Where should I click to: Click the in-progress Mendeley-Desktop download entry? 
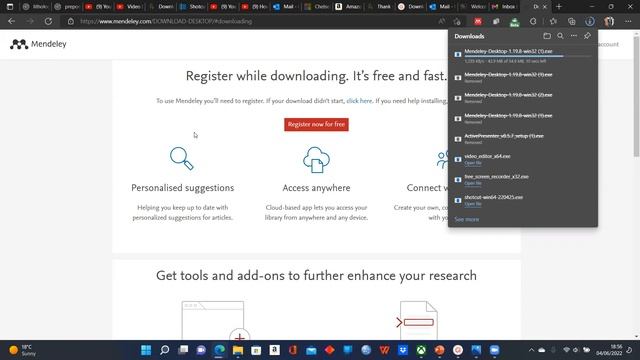(523, 56)
